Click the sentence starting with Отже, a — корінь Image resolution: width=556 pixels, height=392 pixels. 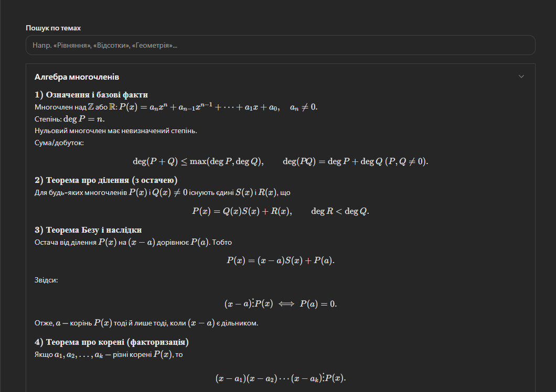[x=146, y=323]
